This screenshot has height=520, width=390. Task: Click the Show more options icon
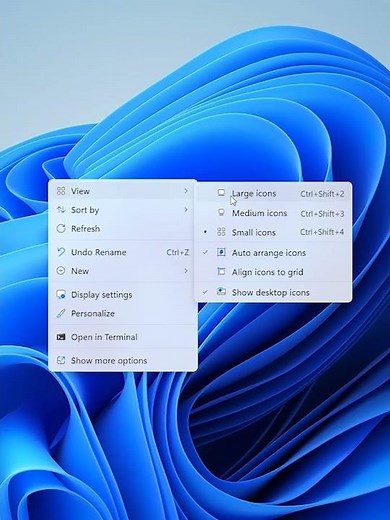click(61, 360)
